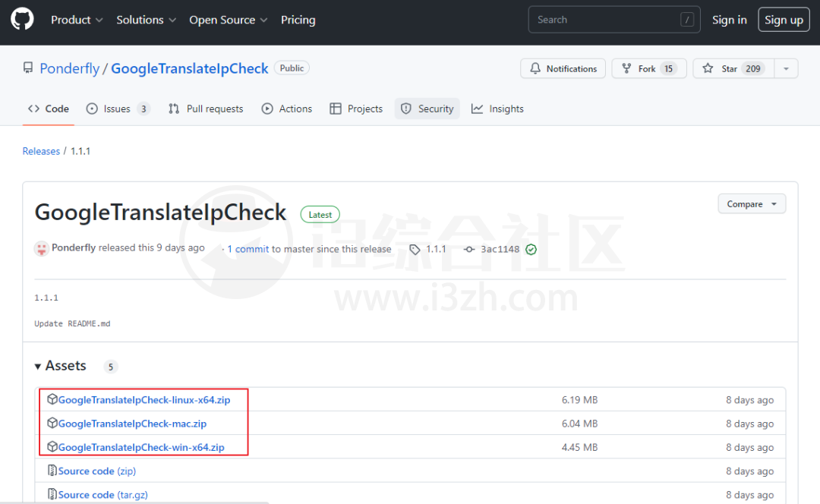Click the fork count 15
This screenshot has height=504, width=820.
point(668,68)
